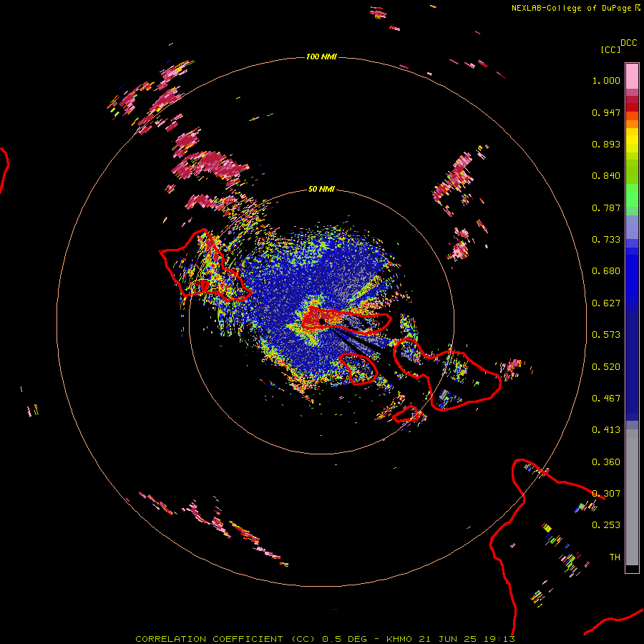644x644 pixels.
Task: Click the 0.467 value on the color scale
Action: point(606,399)
